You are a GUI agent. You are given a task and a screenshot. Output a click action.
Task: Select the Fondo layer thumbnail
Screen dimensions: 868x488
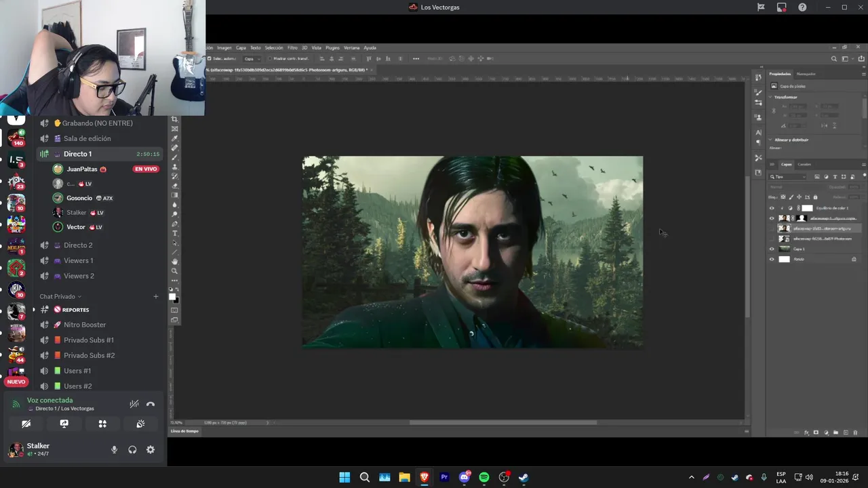click(784, 260)
